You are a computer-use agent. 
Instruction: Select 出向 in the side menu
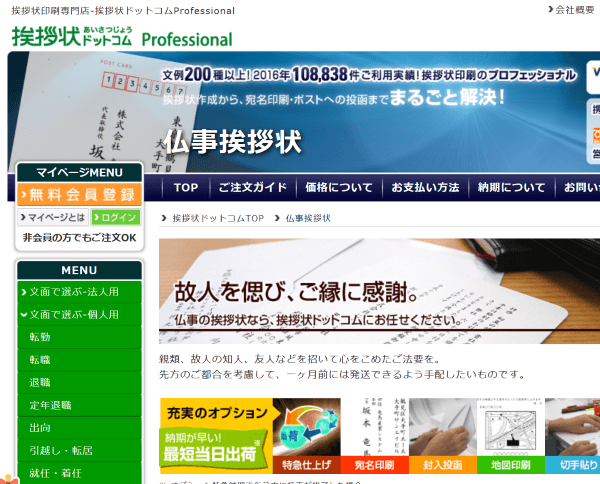click(80, 428)
